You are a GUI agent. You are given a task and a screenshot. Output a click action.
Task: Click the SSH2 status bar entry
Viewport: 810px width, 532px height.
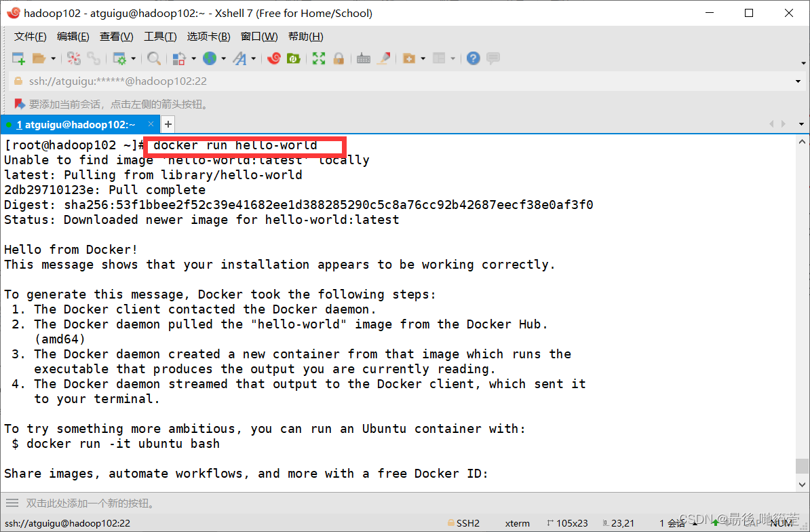(x=463, y=523)
